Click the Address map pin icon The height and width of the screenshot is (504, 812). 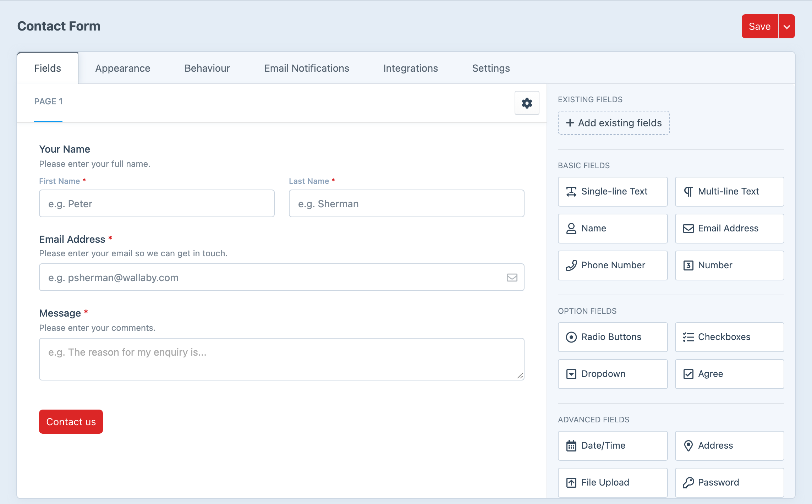688,446
